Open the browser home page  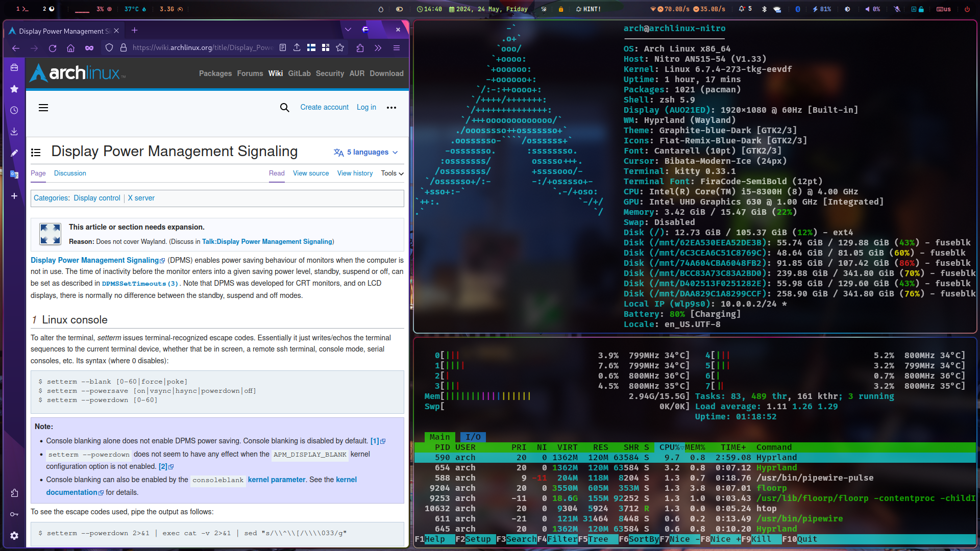pos(71,48)
